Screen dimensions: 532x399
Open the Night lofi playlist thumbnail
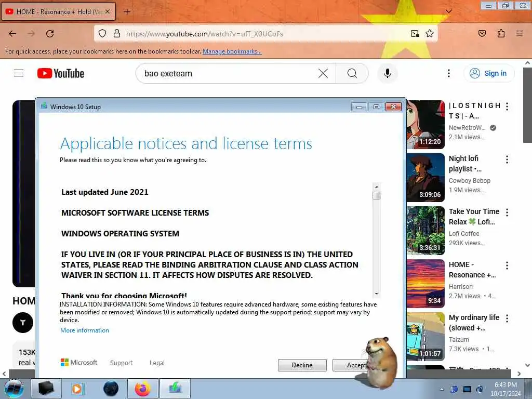[x=425, y=178]
